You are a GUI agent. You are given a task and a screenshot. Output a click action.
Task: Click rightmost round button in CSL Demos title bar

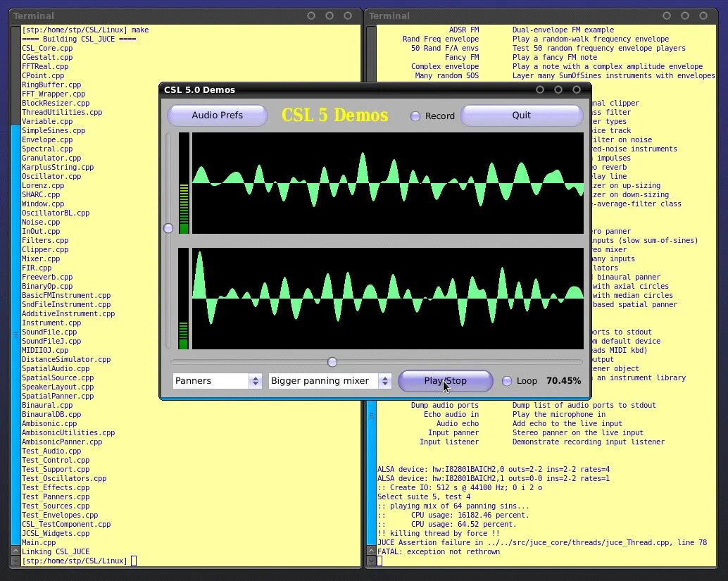click(577, 89)
